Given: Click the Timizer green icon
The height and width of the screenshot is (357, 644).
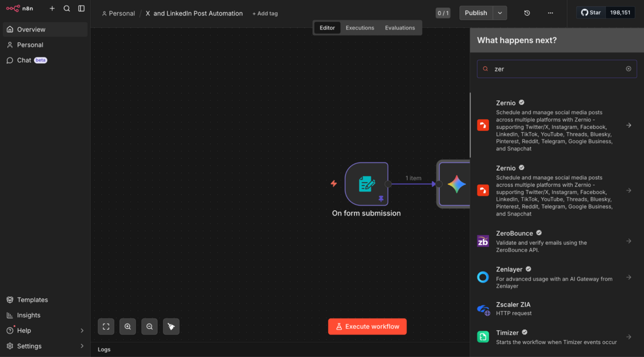Looking at the screenshot, I should (x=483, y=337).
